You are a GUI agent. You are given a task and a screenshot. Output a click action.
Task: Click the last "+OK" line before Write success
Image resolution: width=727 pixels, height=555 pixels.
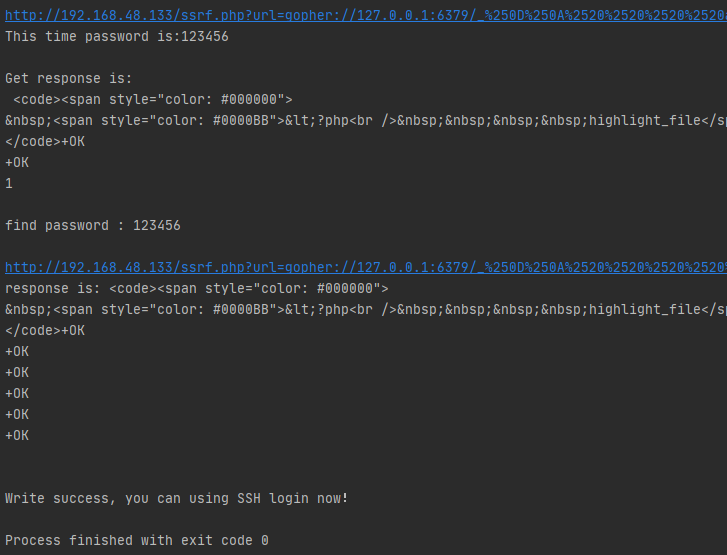[x=17, y=435]
